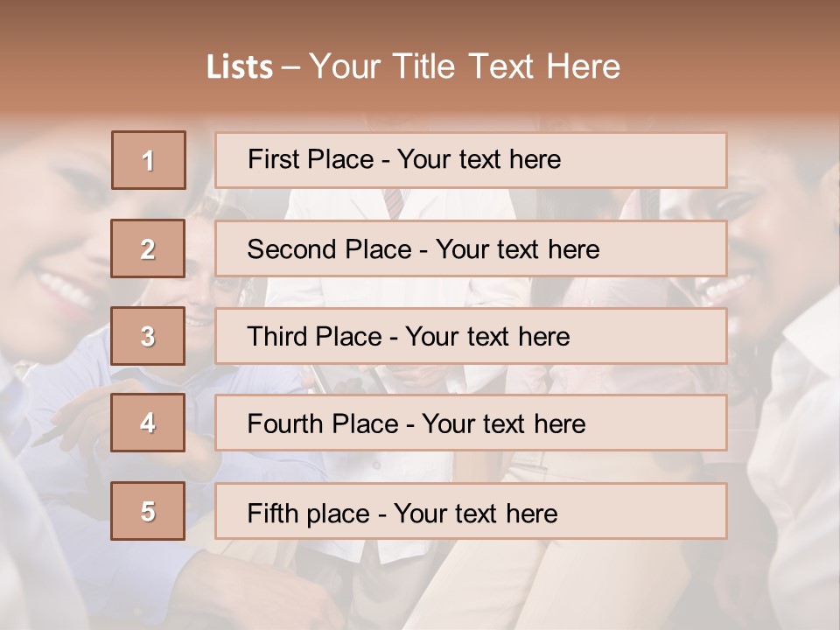Click the word 'Second' in the list
Viewport: 840px width, 630px height.
pos(292,249)
